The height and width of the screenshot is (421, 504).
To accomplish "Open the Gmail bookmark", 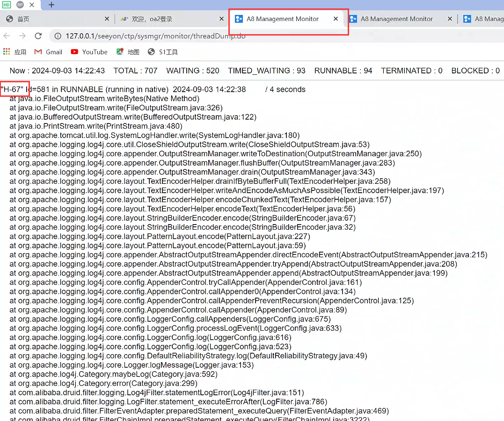I will pos(48,52).
